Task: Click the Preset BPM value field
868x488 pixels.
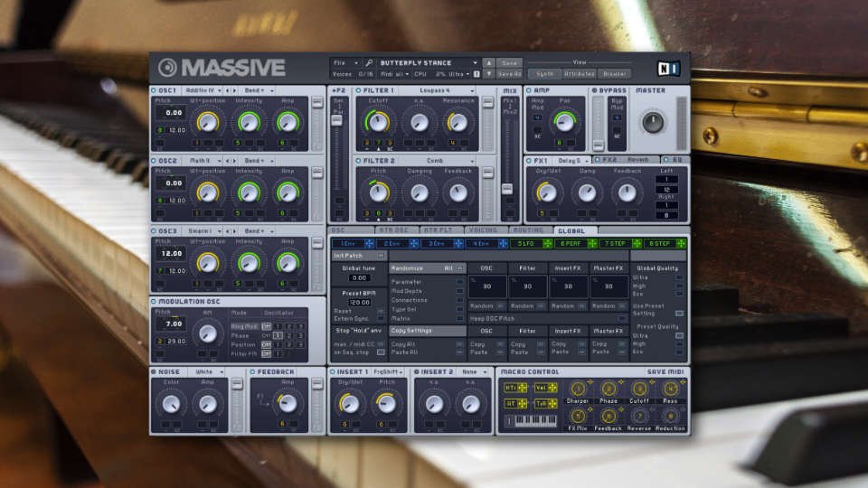Action: click(x=359, y=302)
